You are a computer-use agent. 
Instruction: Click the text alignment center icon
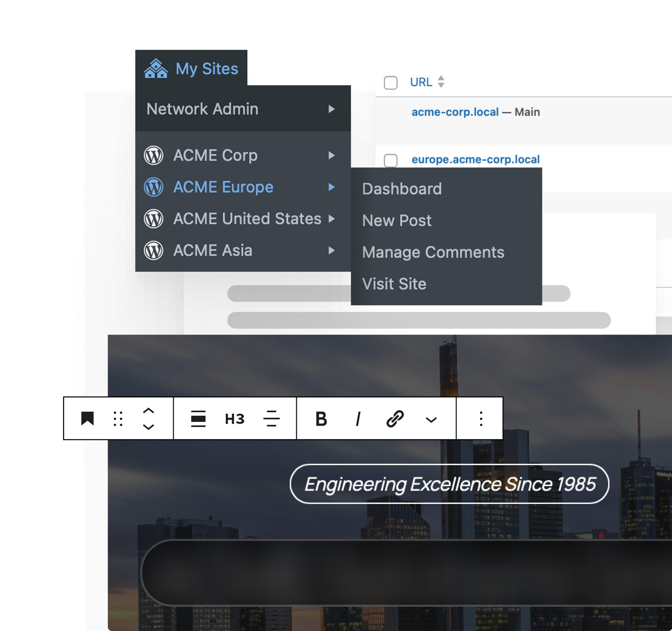[271, 419]
